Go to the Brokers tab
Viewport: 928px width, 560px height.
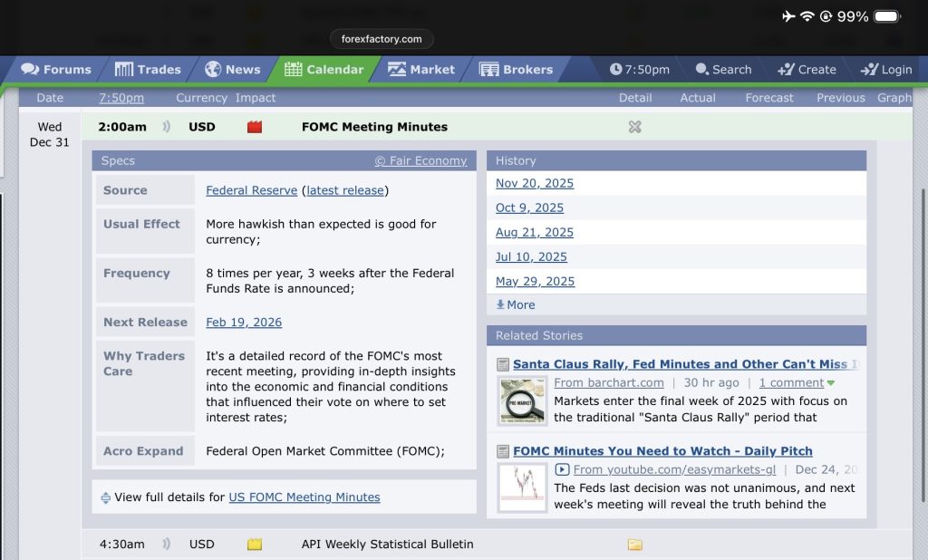516,70
